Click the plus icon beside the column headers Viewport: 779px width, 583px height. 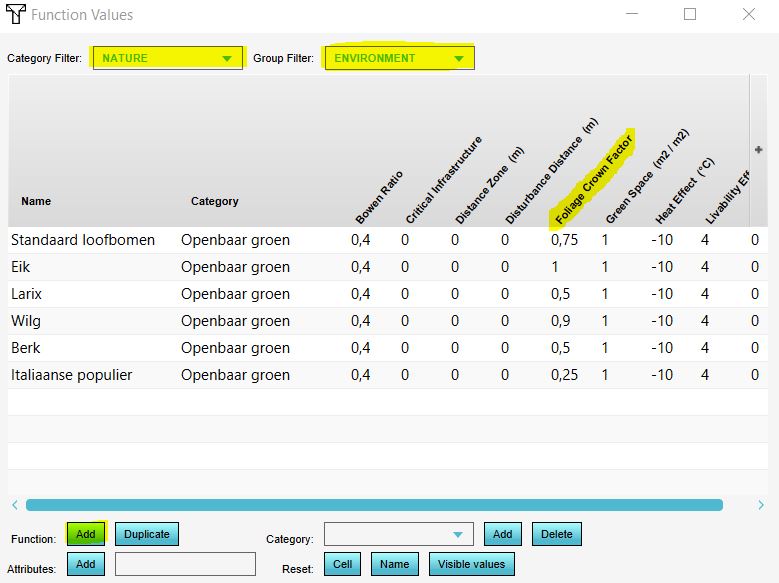click(x=758, y=150)
